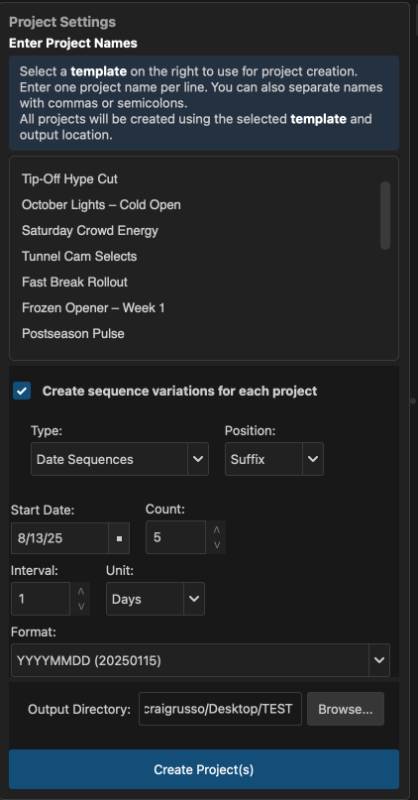
Task: Select the Tip-Off Hype Cut line
Action: click(70, 179)
